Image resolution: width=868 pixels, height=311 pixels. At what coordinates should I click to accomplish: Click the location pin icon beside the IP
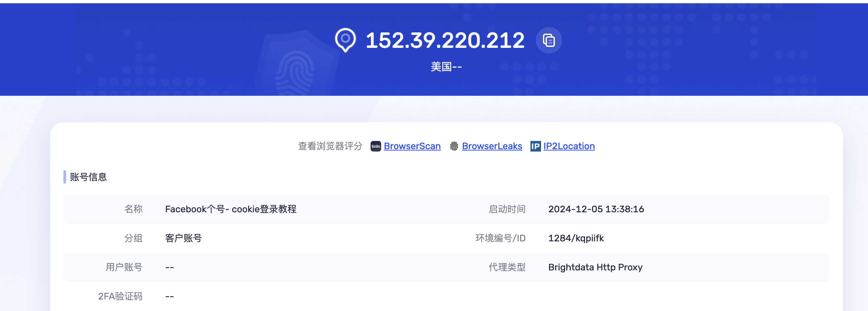(345, 40)
